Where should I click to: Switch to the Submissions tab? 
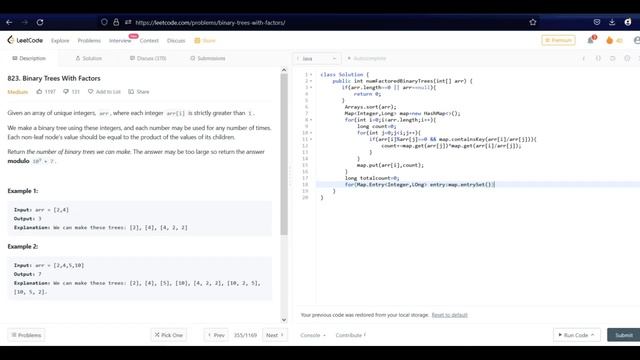(208, 58)
